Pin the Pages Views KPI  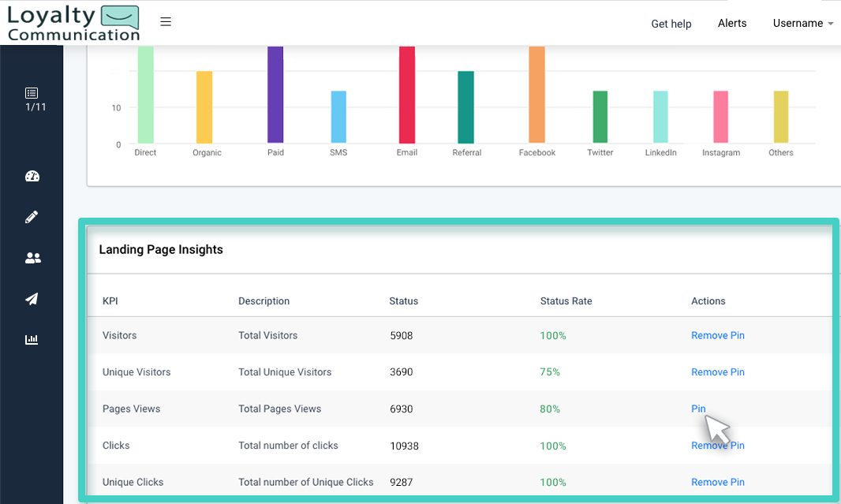pos(697,409)
